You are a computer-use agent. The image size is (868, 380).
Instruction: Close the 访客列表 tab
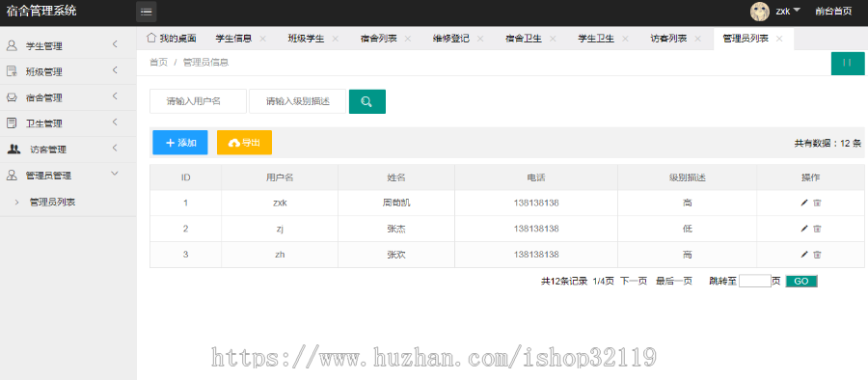[x=698, y=39]
